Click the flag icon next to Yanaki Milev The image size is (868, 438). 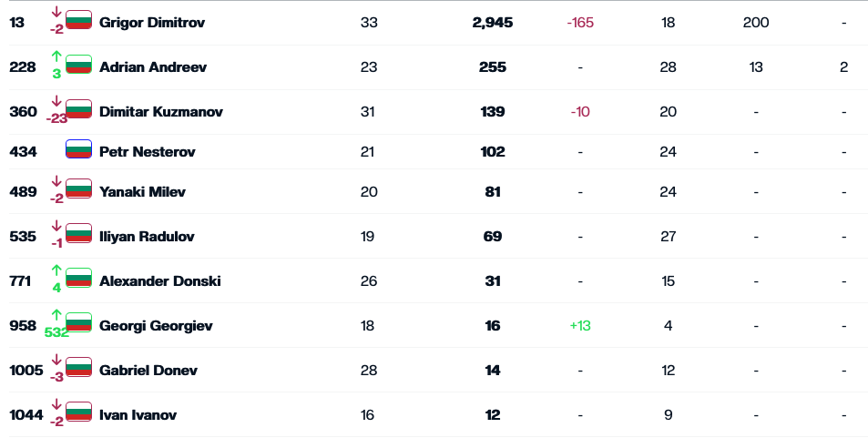coord(78,188)
